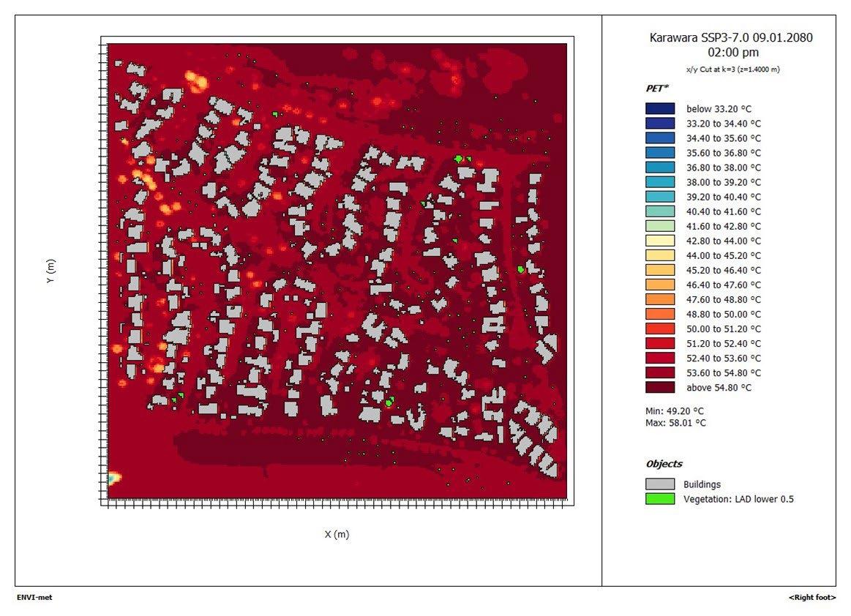Click the '38.00 to 39.20 °C' legend swatch
Screen dimensions: 851x616
(x=660, y=182)
